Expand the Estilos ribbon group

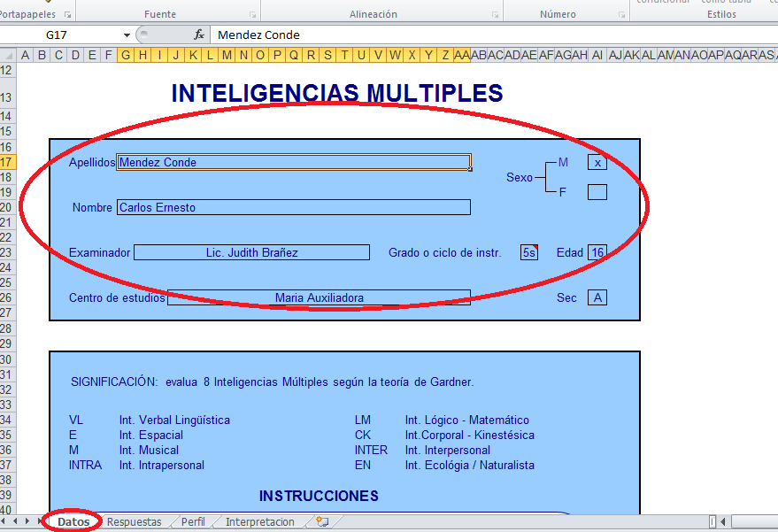tap(721, 13)
